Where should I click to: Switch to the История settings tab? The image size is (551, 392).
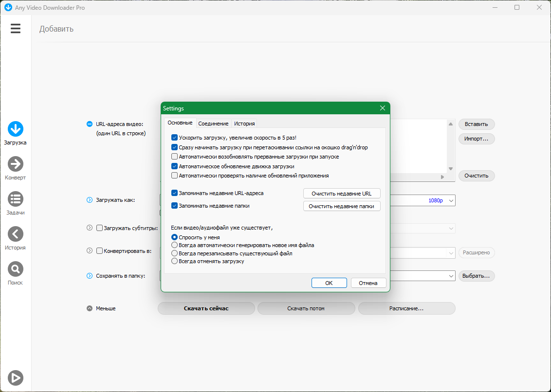244,124
